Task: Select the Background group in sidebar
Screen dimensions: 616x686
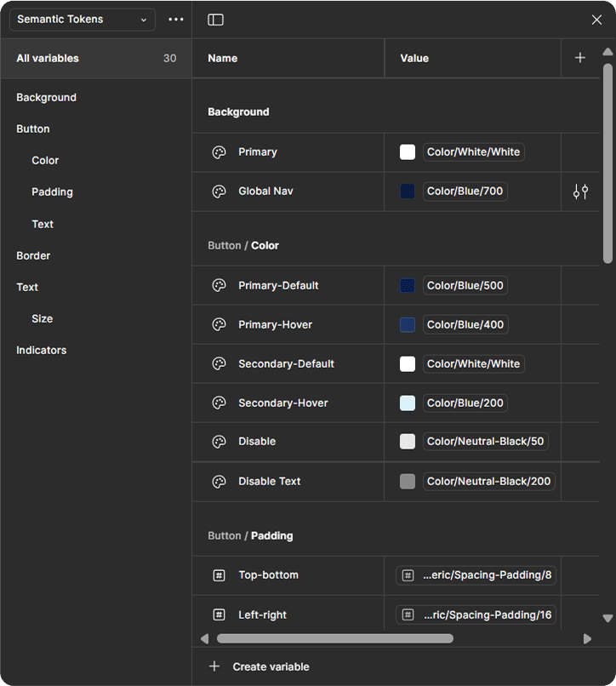Action: coord(47,98)
